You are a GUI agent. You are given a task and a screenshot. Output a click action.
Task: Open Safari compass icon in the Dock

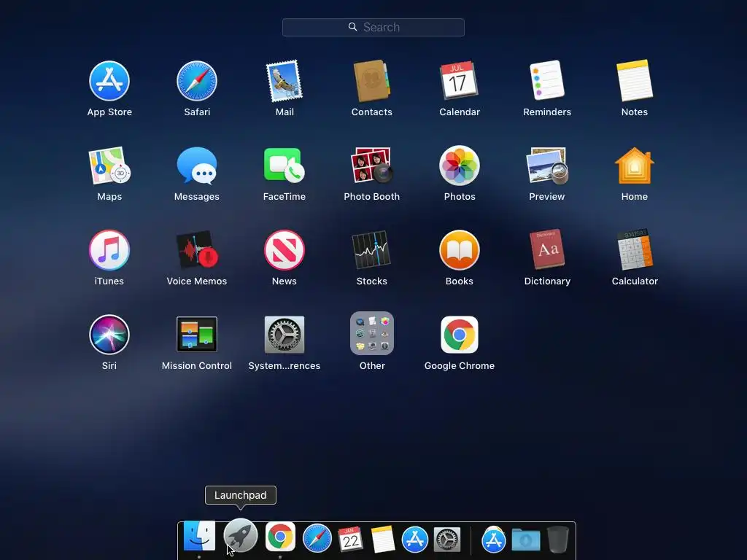click(317, 538)
